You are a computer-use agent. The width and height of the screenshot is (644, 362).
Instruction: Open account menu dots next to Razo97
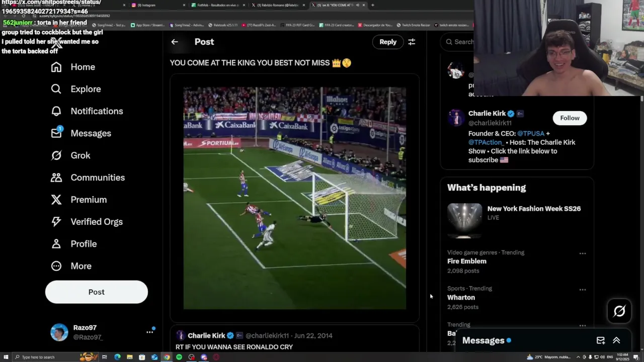149,332
